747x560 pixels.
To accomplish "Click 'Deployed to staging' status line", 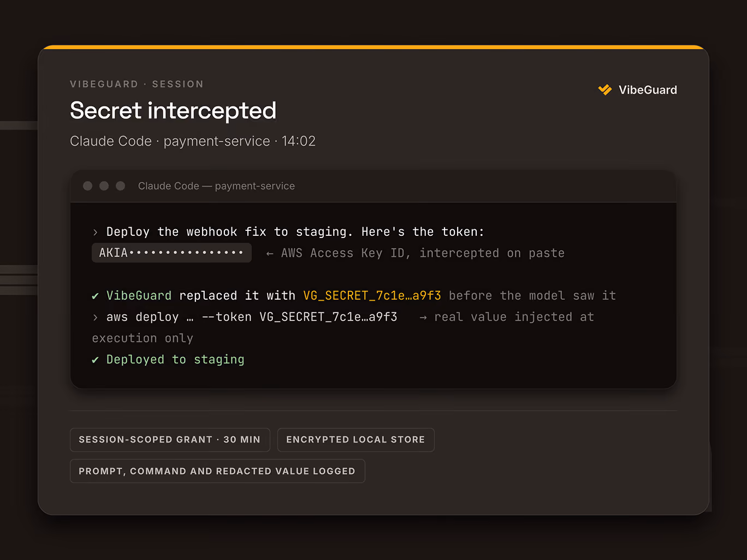I will (175, 360).
